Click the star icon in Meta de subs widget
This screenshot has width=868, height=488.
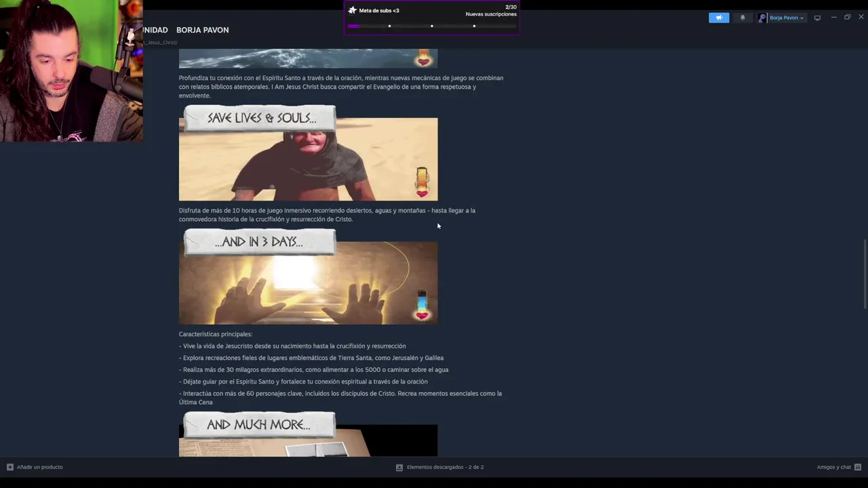[352, 10]
